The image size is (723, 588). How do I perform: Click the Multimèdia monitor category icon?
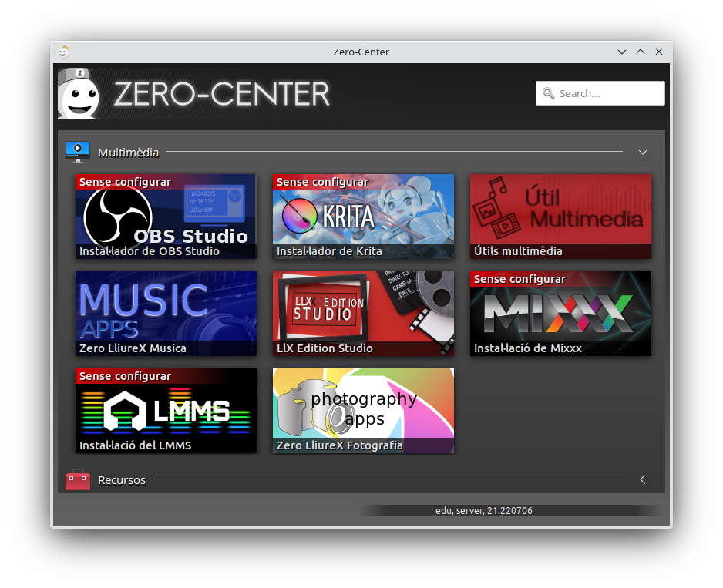(78, 152)
